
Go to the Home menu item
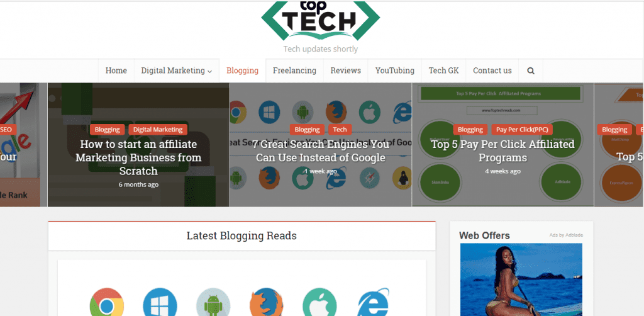coord(116,71)
